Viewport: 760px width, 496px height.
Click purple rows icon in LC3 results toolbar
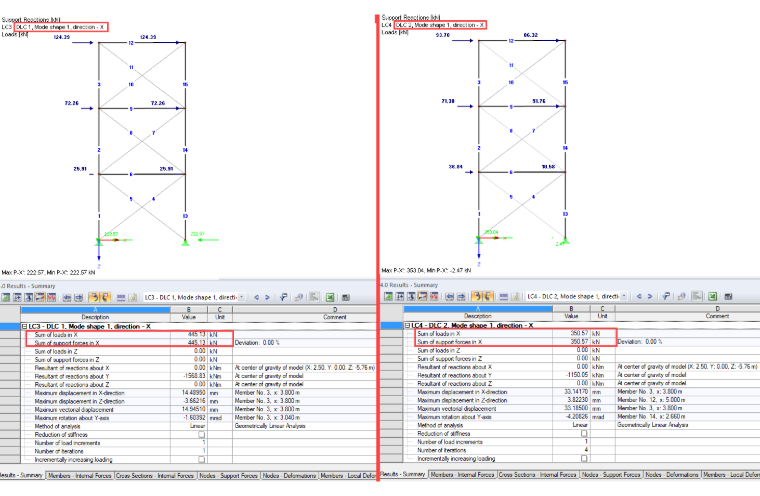click(x=121, y=297)
